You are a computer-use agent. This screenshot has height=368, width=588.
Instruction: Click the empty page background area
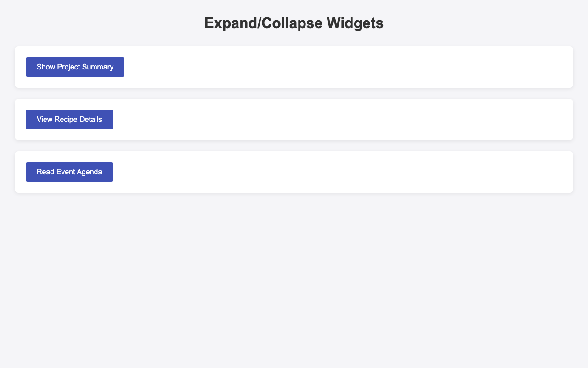(294, 276)
